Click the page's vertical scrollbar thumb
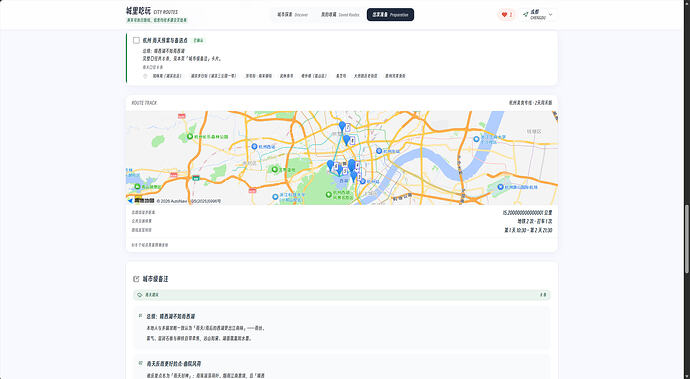Viewport: 690px width, 379px height. click(x=687, y=238)
